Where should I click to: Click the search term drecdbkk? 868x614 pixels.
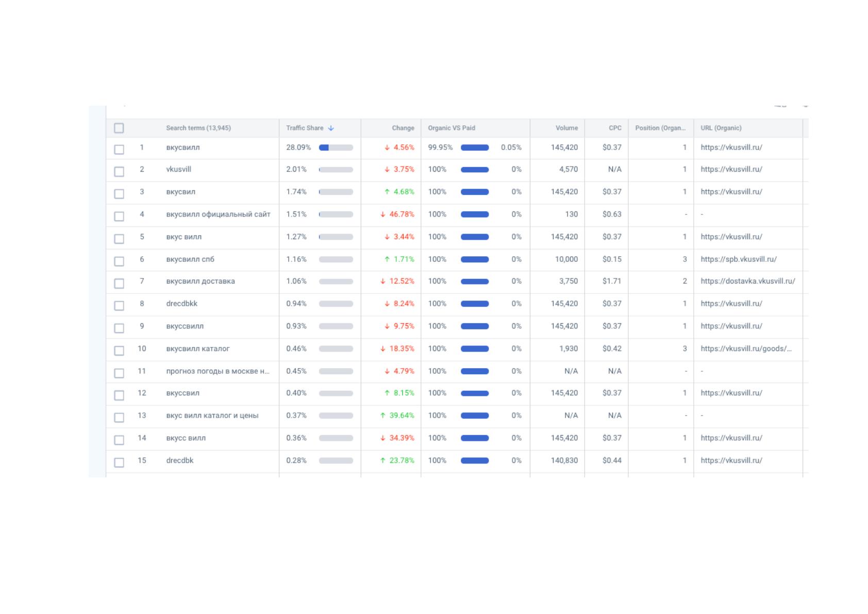pyautogui.click(x=181, y=304)
